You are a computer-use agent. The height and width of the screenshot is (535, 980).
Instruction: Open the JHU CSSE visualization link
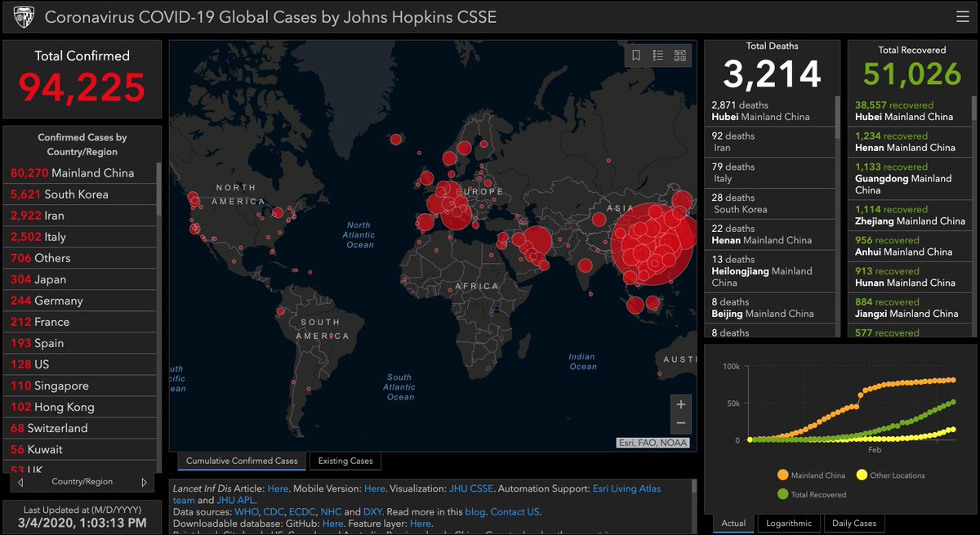pyautogui.click(x=470, y=488)
